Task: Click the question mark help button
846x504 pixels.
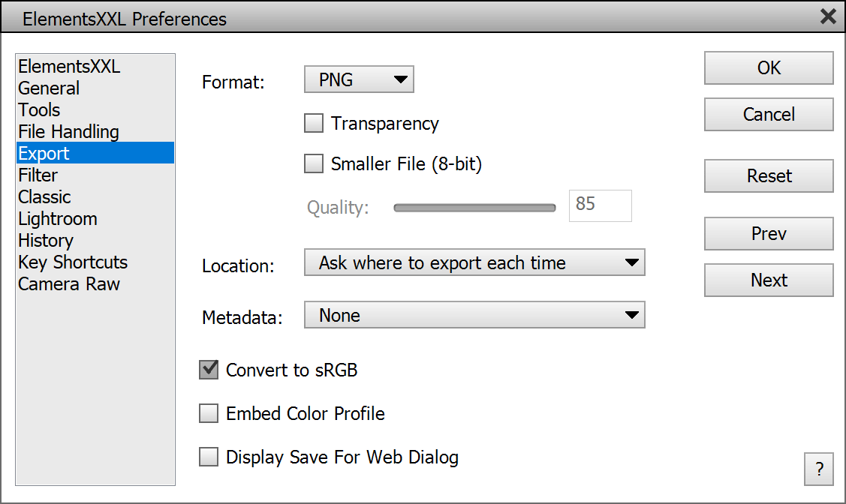Action: tap(818, 469)
